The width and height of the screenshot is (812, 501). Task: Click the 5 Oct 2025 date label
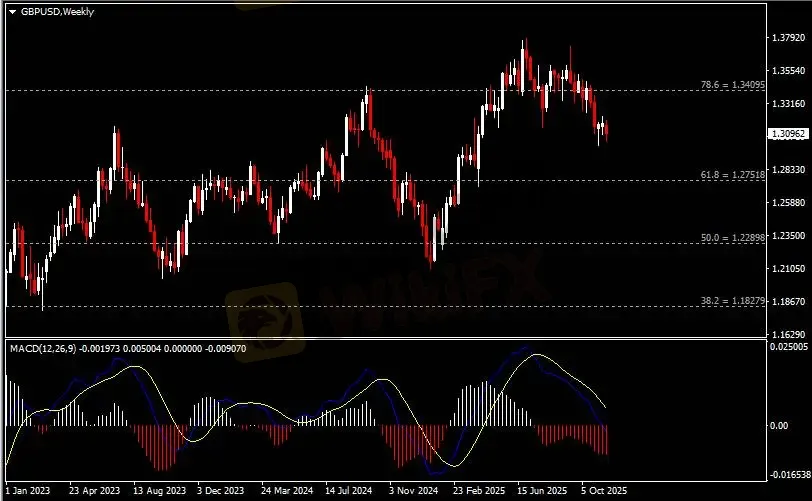pos(604,490)
